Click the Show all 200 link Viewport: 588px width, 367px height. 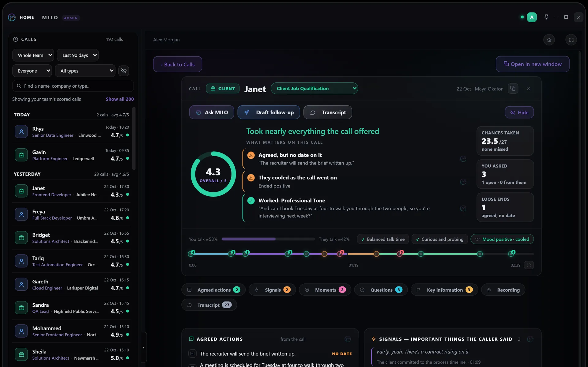coord(120,99)
